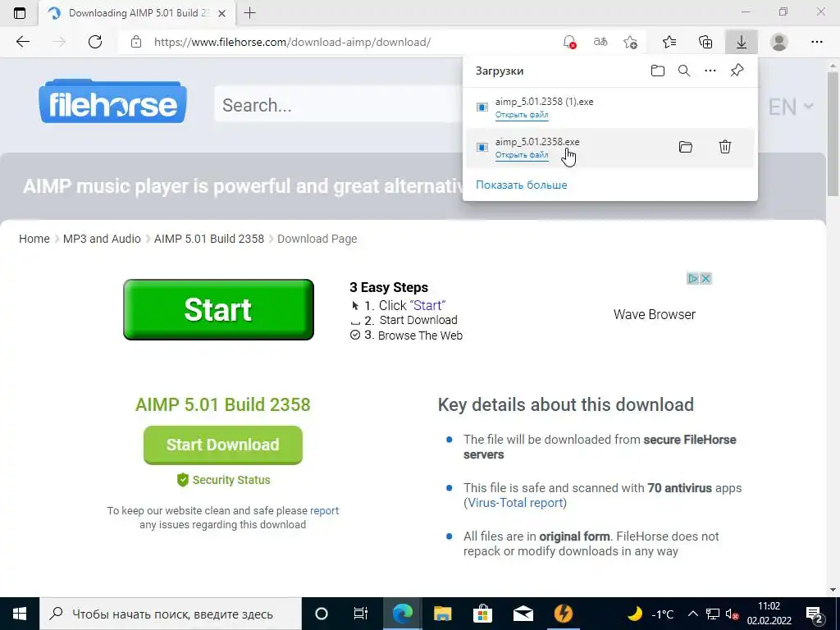Open the Collections icon
This screenshot has height=630, width=840.
click(x=705, y=42)
